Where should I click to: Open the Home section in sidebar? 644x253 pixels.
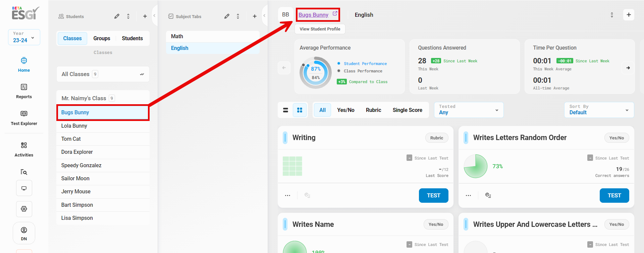(x=24, y=65)
